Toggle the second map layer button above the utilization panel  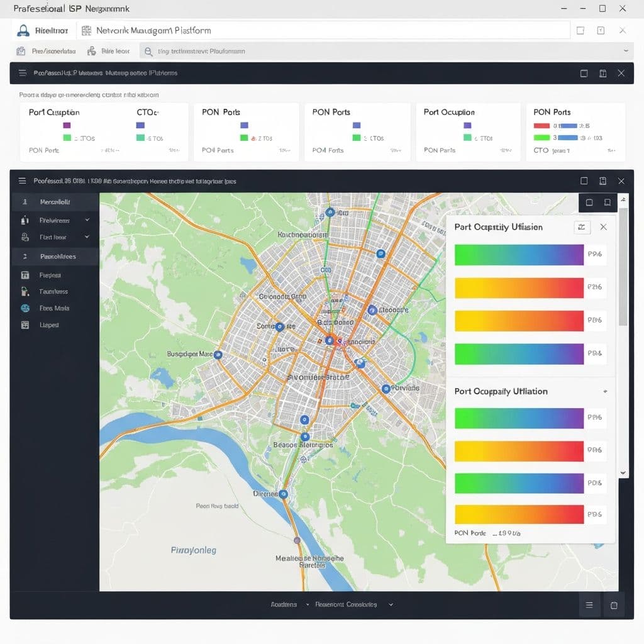coord(607,203)
